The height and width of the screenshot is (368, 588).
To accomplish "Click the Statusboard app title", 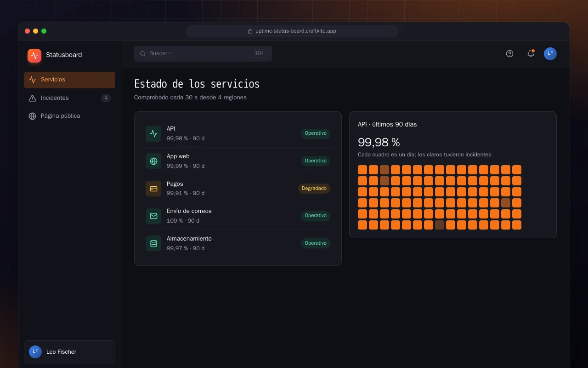I will pyautogui.click(x=64, y=55).
